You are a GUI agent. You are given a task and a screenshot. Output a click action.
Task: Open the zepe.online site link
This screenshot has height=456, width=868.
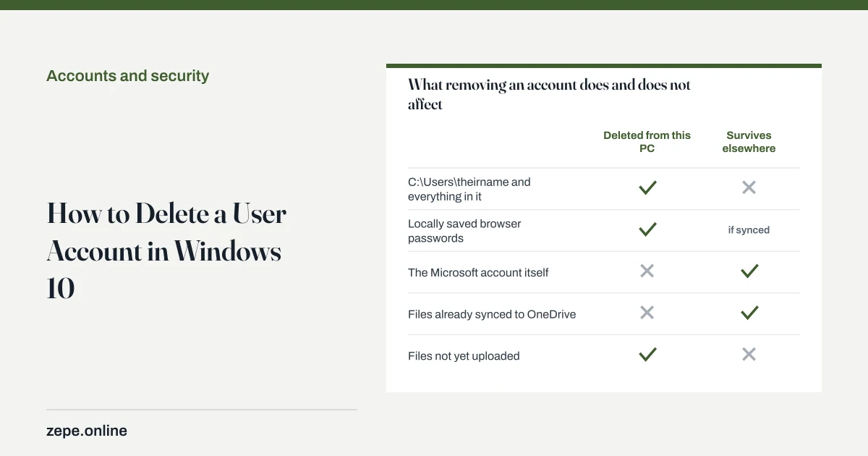pos(87,431)
